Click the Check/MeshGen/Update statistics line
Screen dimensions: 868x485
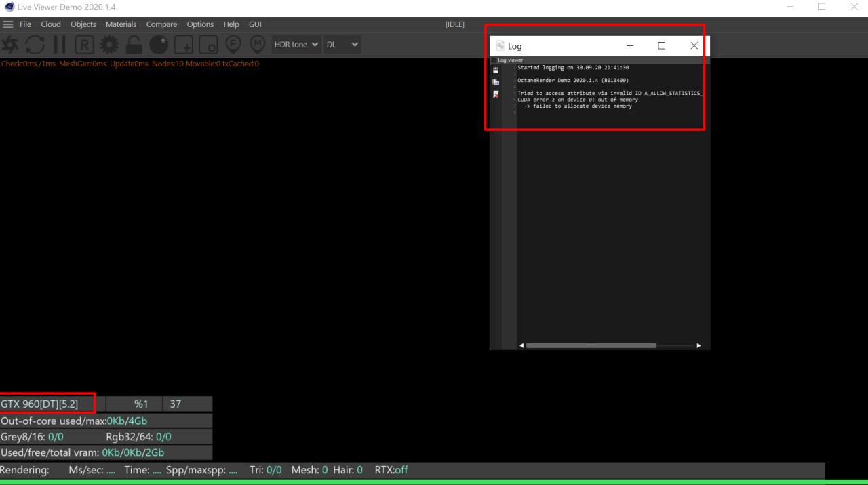click(130, 64)
